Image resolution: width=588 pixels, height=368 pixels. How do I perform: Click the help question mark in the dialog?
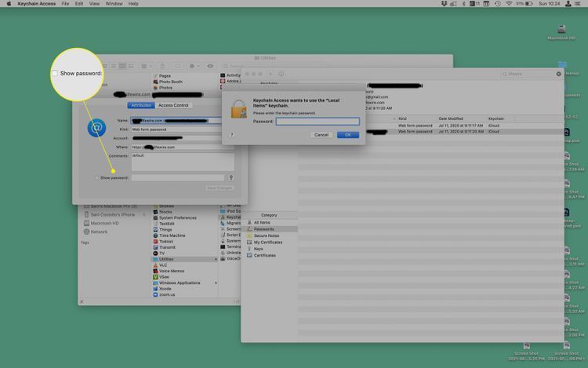[x=231, y=134]
